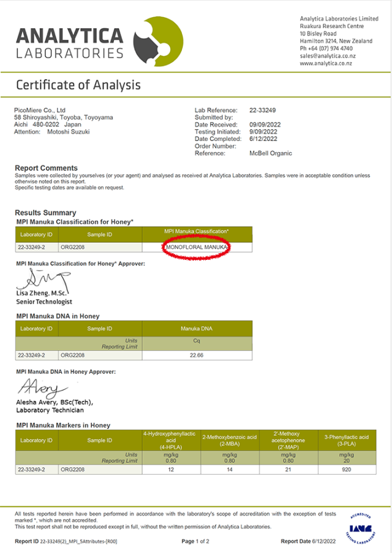Click 'Specific testing dates are available on request.'

point(69,188)
